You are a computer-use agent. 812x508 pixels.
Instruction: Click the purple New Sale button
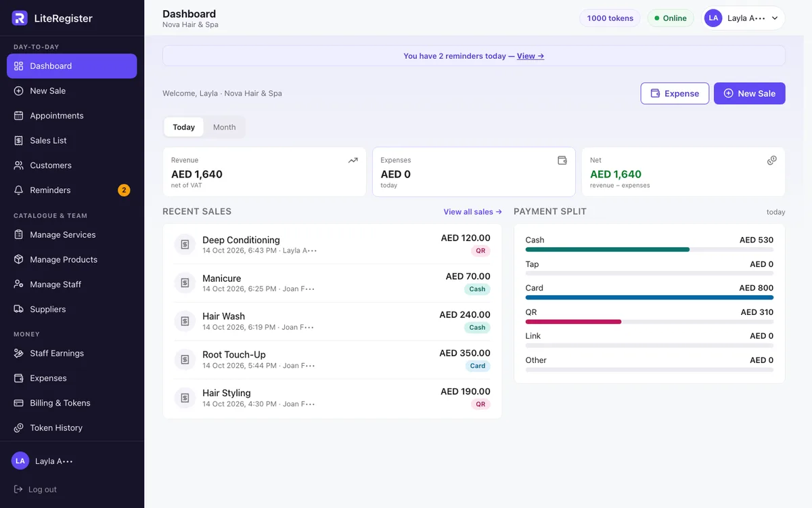pos(749,93)
